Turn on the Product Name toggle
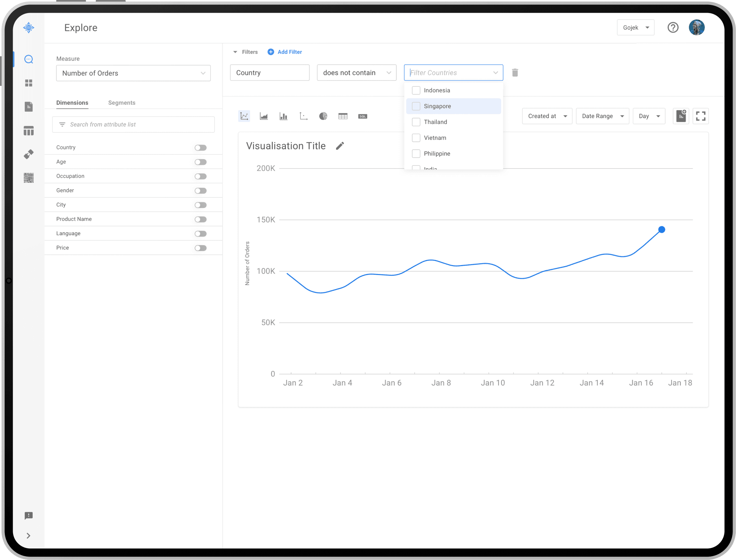 click(200, 219)
